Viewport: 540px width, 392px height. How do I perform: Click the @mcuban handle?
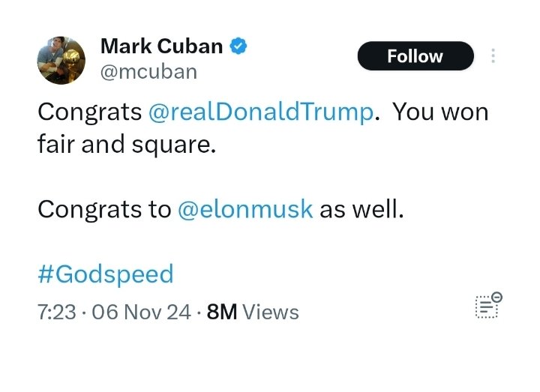(x=148, y=71)
